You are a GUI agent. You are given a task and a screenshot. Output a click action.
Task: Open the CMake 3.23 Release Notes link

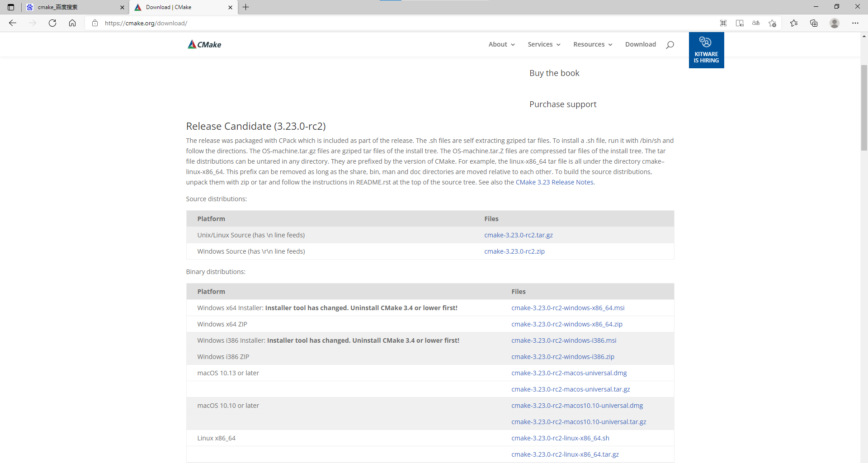tap(554, 182)
